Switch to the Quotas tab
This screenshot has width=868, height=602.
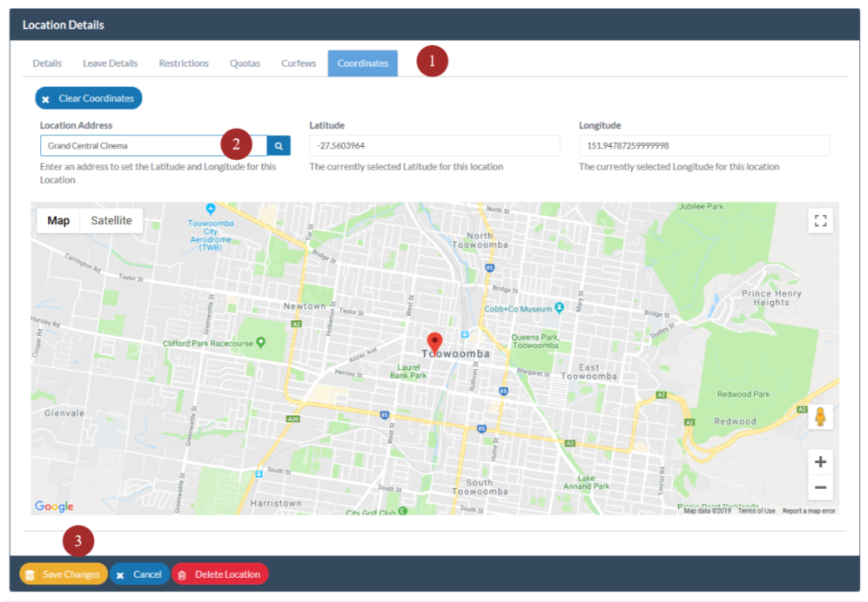[x=245, y=63]
